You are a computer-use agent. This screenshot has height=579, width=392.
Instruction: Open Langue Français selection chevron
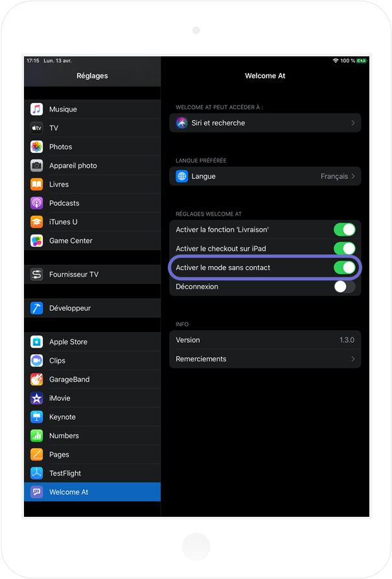coord(353,176)
